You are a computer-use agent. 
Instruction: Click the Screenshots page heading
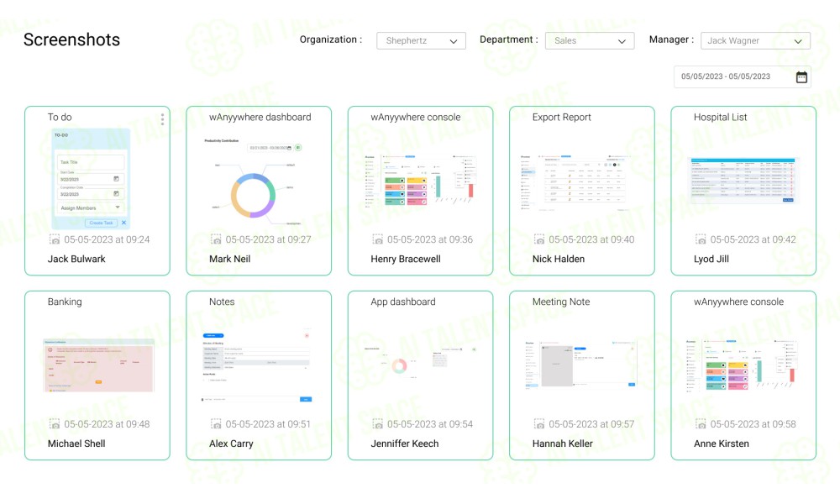tap(71, 40)
